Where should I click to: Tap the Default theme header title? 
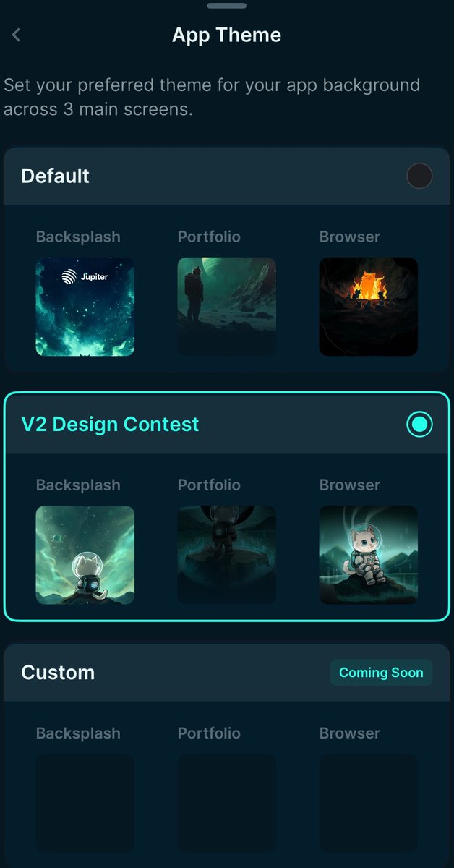(x=56, y=176)
